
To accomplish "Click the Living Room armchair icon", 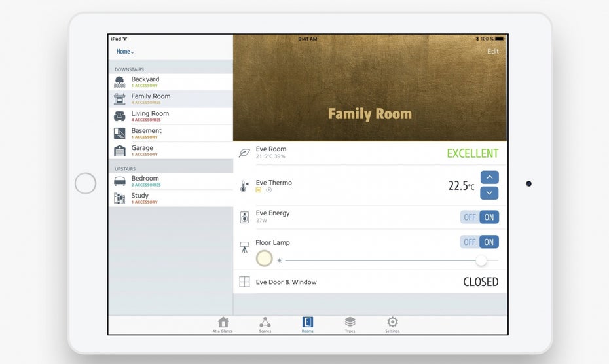I will pyautogui.click(x=120, y=116).
